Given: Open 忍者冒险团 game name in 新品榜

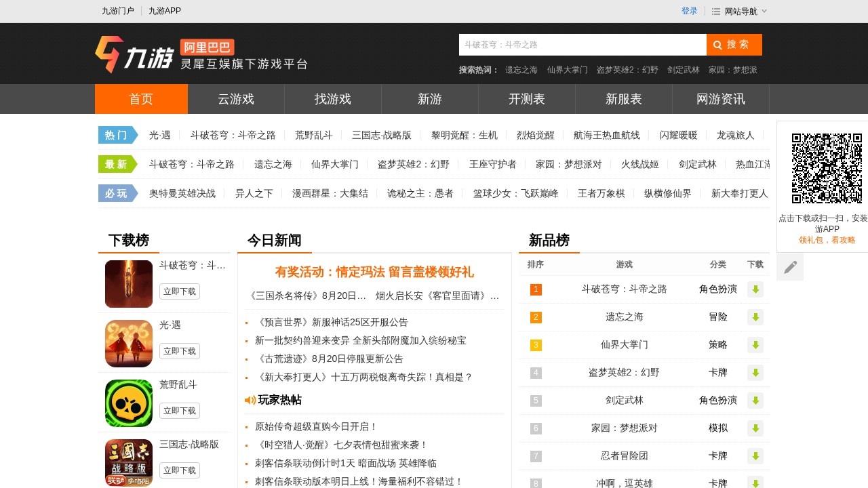Looking at the screenshot, I should (625, 456).
